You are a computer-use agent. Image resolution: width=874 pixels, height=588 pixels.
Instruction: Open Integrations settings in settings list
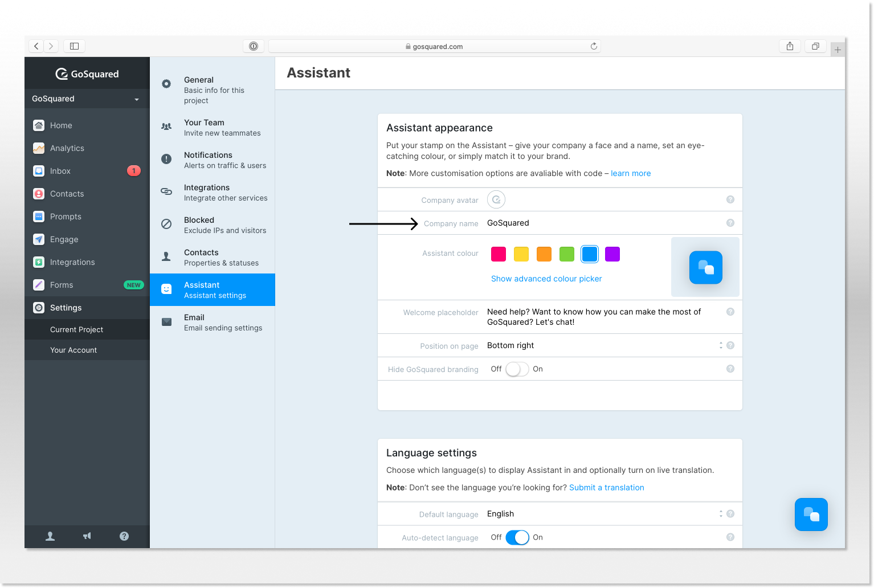click(x=213, y=193)
